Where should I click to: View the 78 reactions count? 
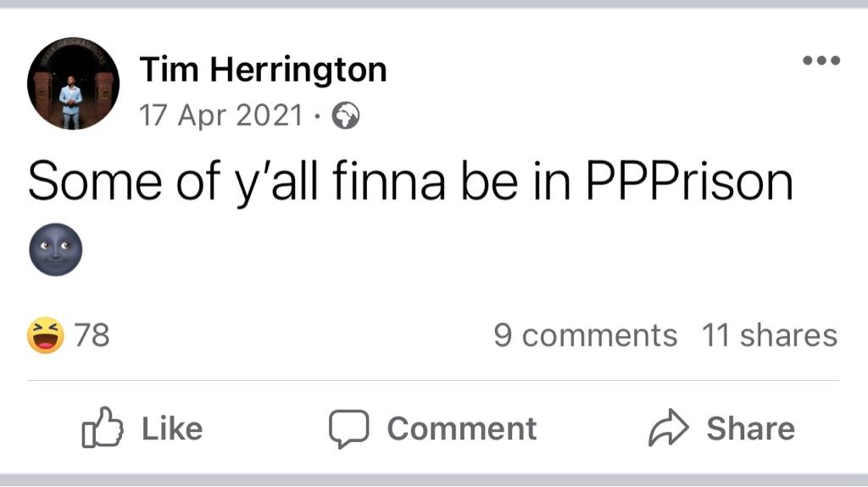[x=92, y=336]
